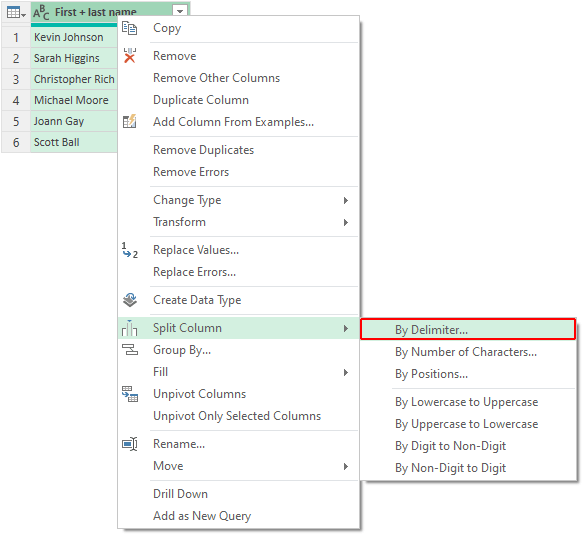This screenshot has height=537, width=585.
Task: Click the Split Column icon
Action: (129, 328)
